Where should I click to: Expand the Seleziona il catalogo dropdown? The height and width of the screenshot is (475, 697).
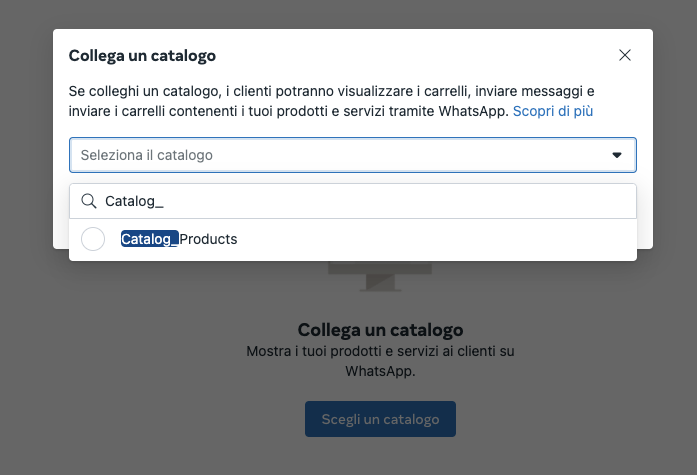coord(352,155)
